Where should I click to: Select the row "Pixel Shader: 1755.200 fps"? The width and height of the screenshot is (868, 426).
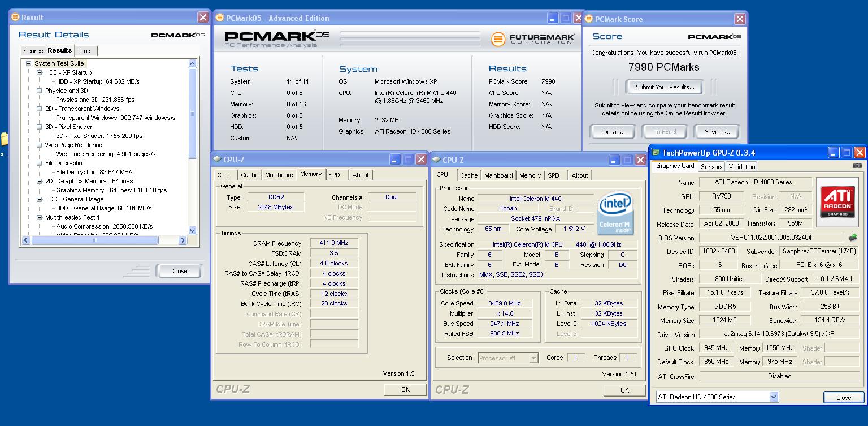coord(99,136)
